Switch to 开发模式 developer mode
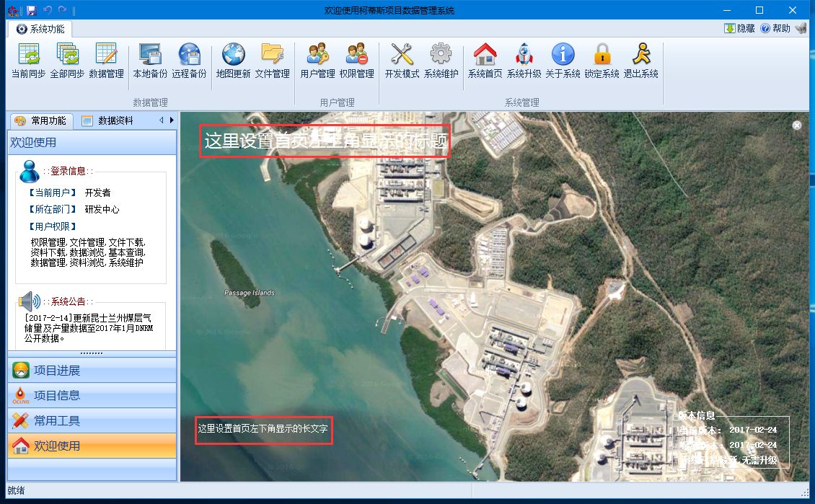 [402, 56]
